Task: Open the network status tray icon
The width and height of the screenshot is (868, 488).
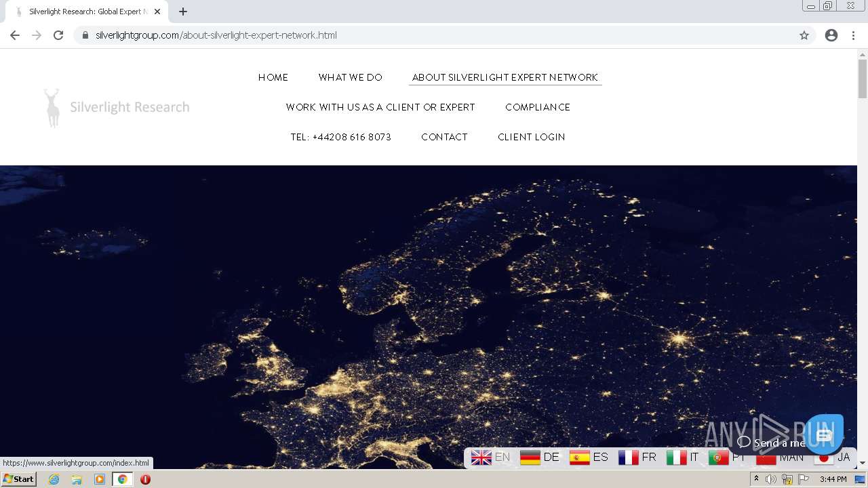Action: tap(787, 479)
